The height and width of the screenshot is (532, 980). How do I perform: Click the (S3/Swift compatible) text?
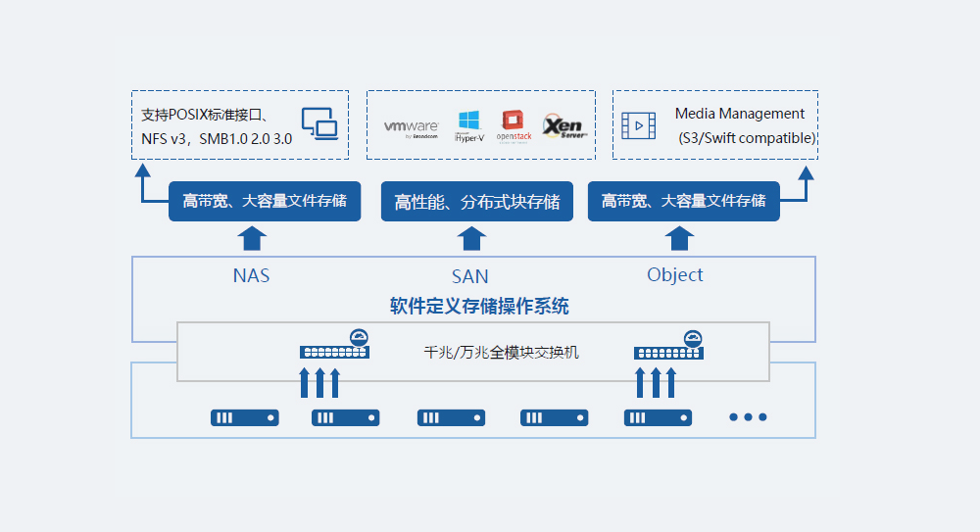(748, 138)
